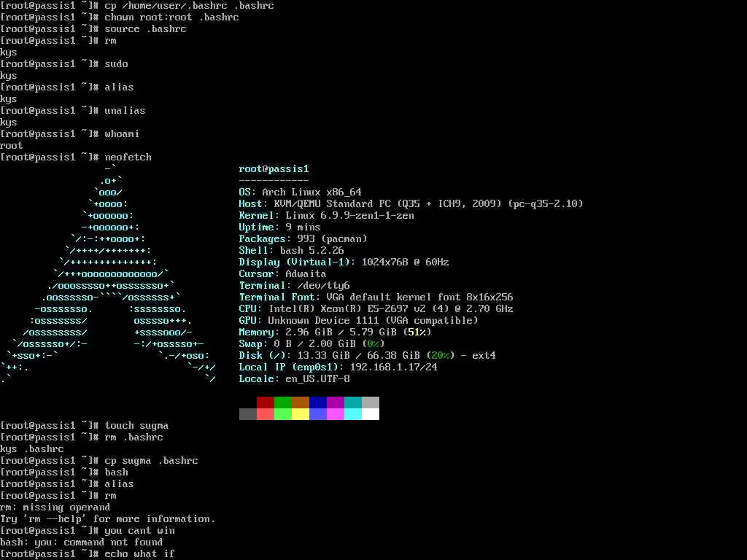The image size is (747, 560).
Task: Select the 'rm .bashrc' command line
Action: (x=82, y=437)
